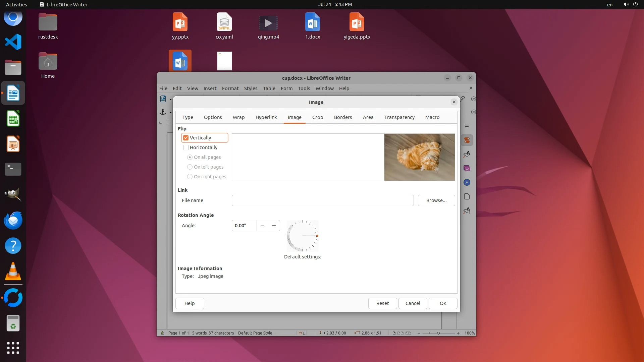Enable the Horizontally flip checkbox

186,147
